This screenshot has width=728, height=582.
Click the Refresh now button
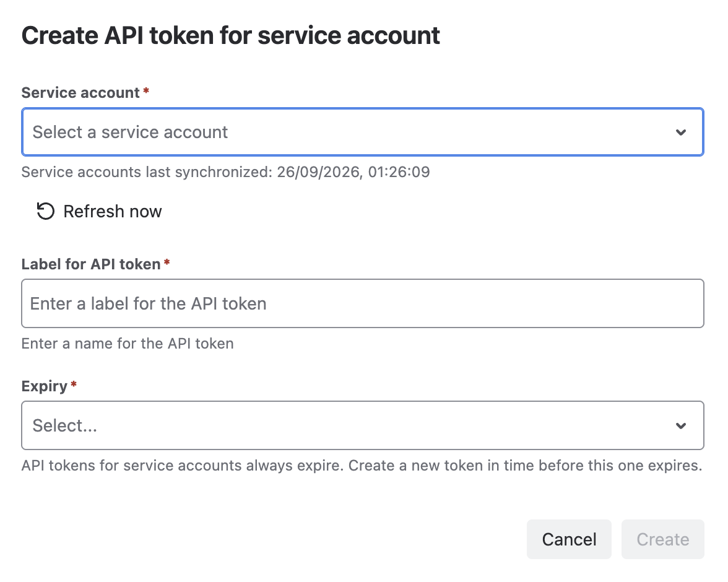pyautogui.click(x=99, y=211)
